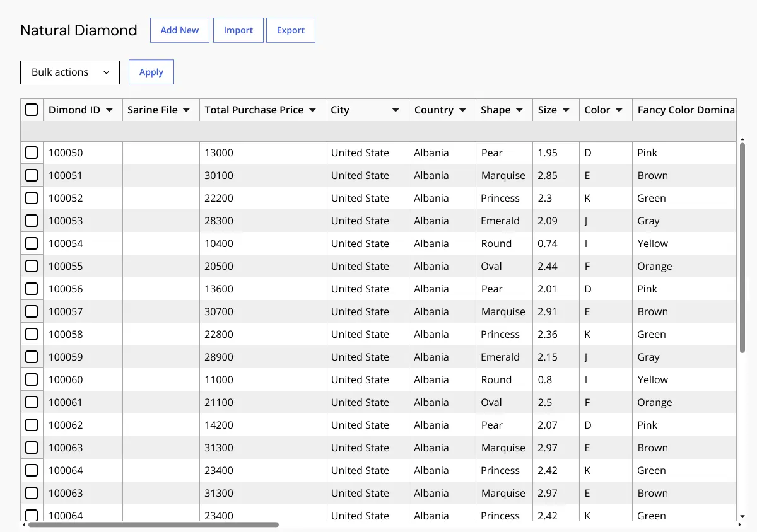Click the scroll right arrow
Viewport: 757px width, 532px height.
[x=739, y=524]
